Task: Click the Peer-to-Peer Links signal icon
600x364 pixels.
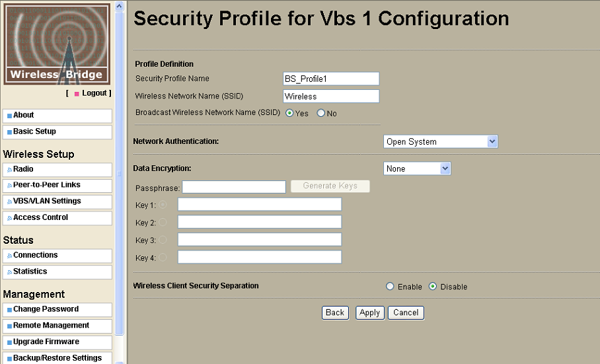Action: 9,186
